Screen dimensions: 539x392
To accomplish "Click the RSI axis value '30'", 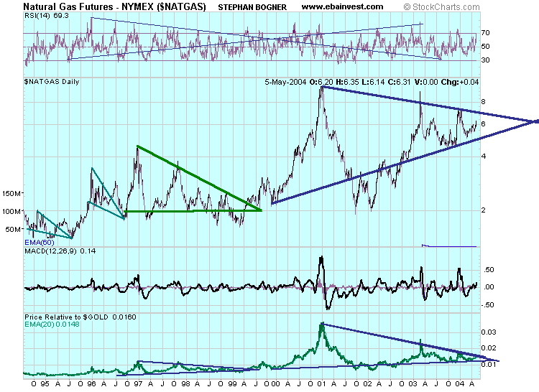I will coord(485,60).
